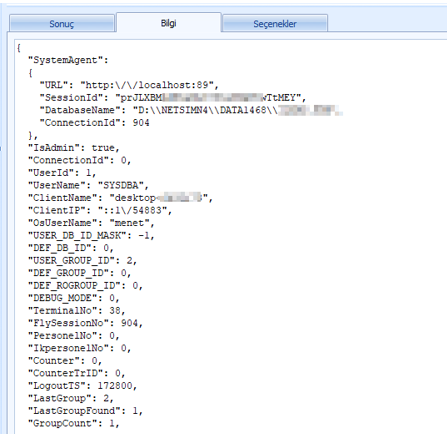
Task: Click the "TerminalNo": 38 line
Action: click(76, 311)
